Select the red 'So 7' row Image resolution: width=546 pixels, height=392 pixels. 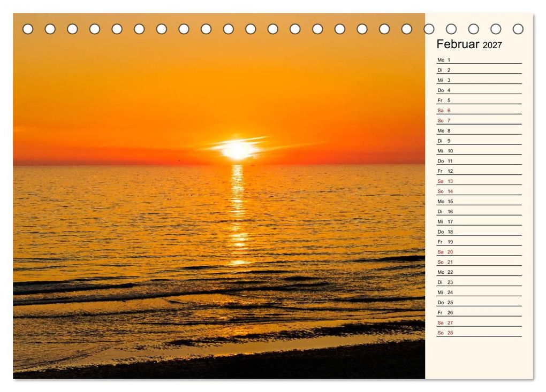(x=479, y=120)
